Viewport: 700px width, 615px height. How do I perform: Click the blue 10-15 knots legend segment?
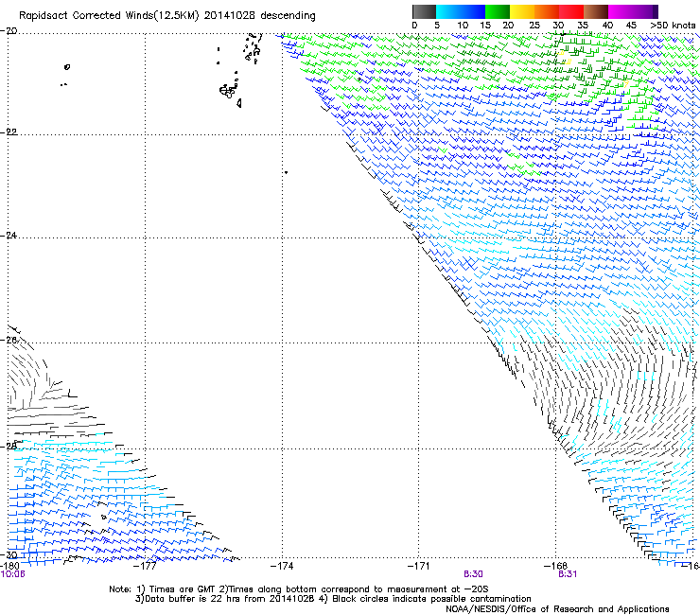[473, 11]
